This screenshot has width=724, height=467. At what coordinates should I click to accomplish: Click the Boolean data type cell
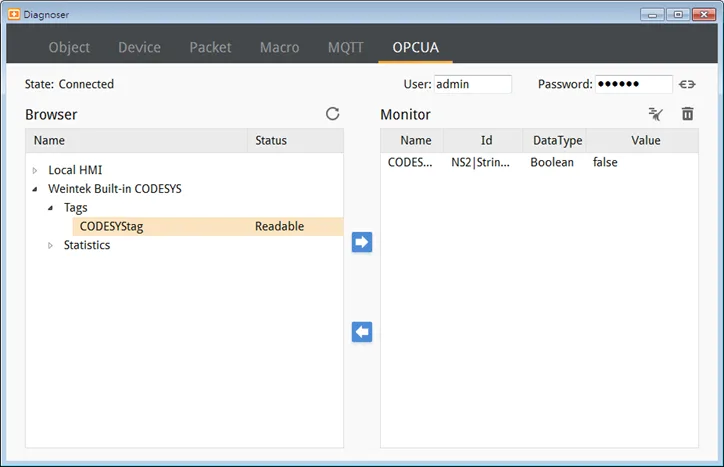tap(552, 162)
